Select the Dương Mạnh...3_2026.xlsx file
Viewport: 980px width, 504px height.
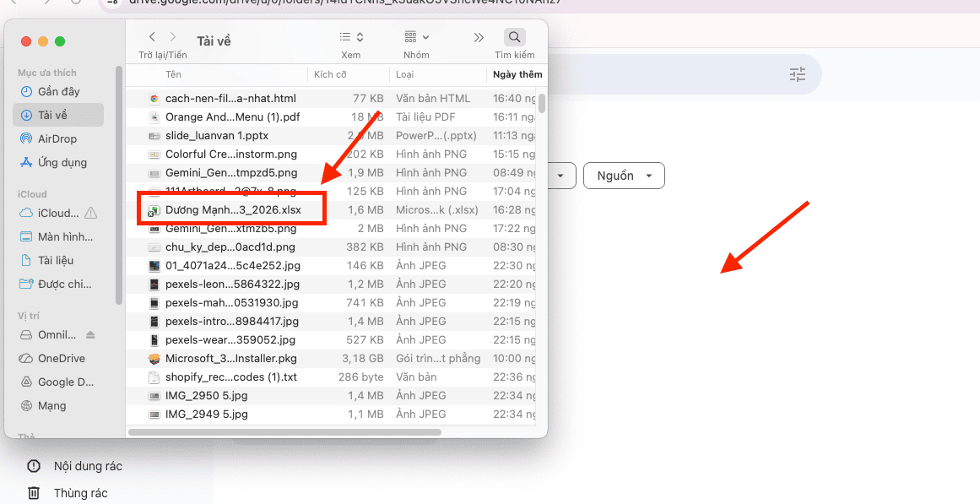tap(233, 210)
